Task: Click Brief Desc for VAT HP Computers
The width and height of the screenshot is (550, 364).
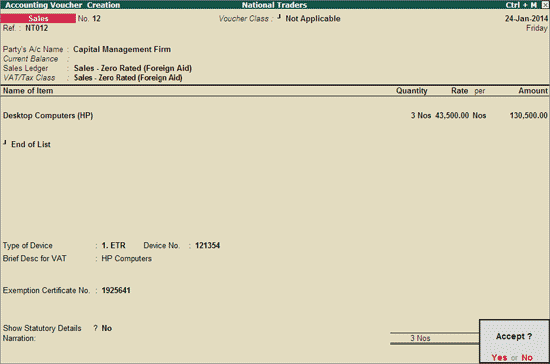Action: pos(126,258)
